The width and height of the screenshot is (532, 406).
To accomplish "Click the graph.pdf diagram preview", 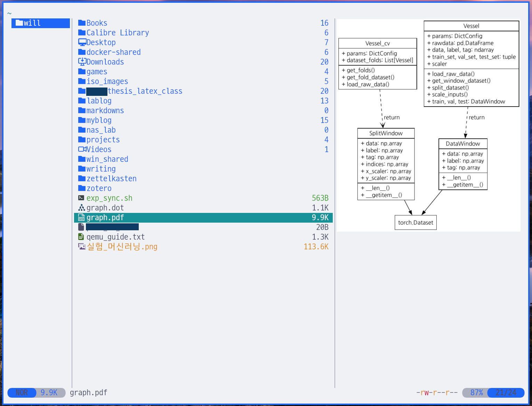I will coord(428,125).
